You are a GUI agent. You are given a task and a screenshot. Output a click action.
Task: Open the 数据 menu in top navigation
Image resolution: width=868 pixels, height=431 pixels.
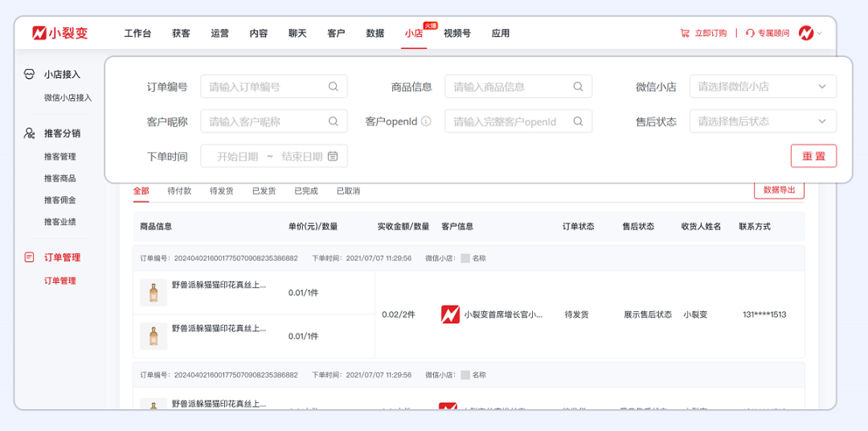[375, 34]
